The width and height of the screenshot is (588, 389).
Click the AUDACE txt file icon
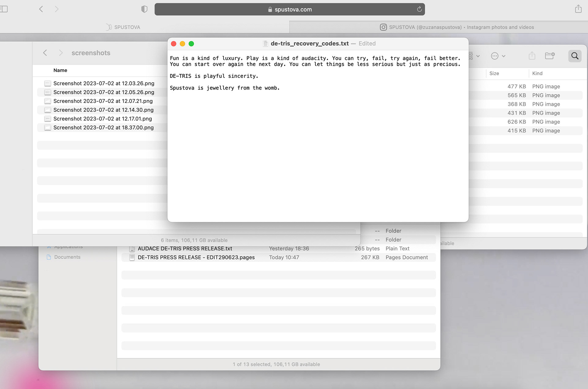(132, 249)
